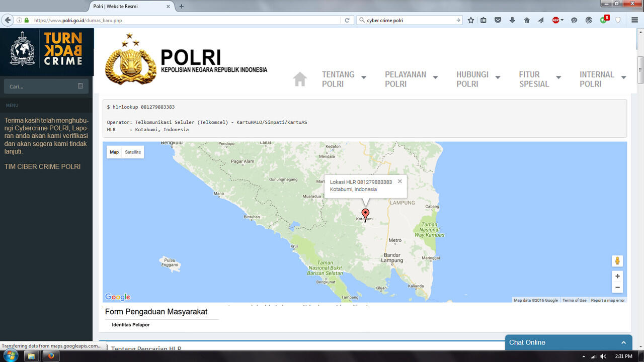Switch map to Satellite view
Image resolution: width=644 pixels, height=362 pixels.
[133, 152]
